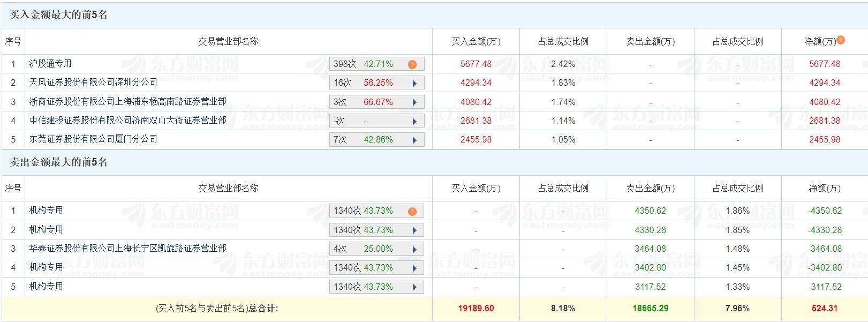Click arrow icon in fifth-ranked 机构专用 sell row
Viewport: 868px width, 322px height.
pos(414,287)
